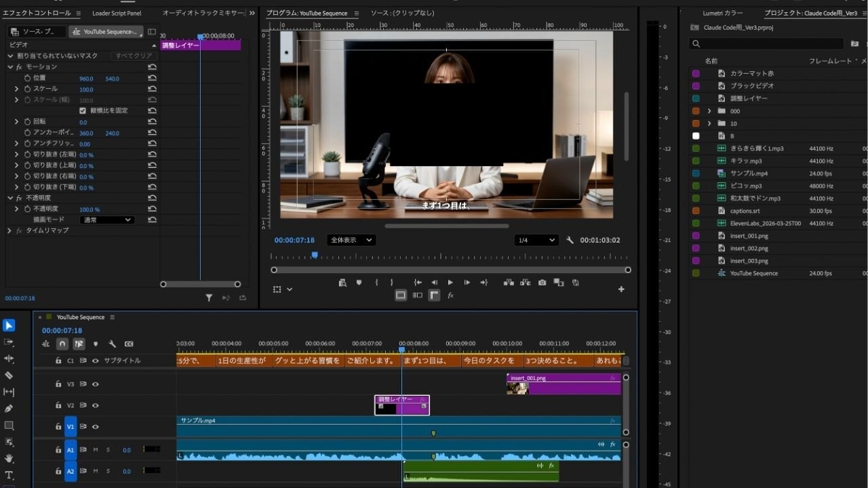Viewport: 868px width, 488px height.
Task: Expand the 10 bin folder
Action: click(709, 123)
